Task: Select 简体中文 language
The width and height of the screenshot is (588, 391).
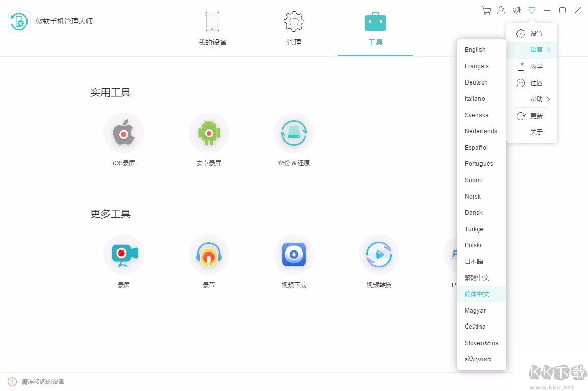Action: point(482,294)
